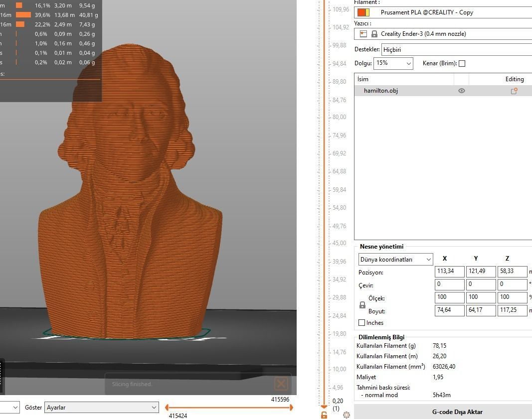The image size is (532, 419).
Task: Click the filament color swatch
Action: 363,12
